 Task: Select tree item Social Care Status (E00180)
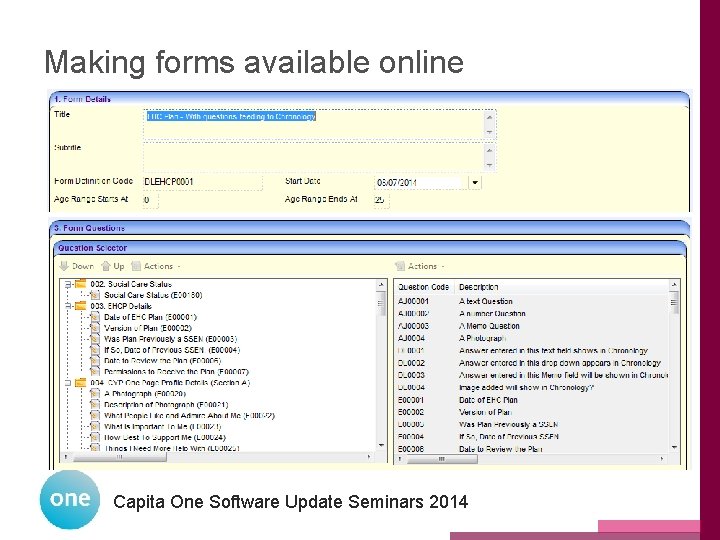point(153,295)
